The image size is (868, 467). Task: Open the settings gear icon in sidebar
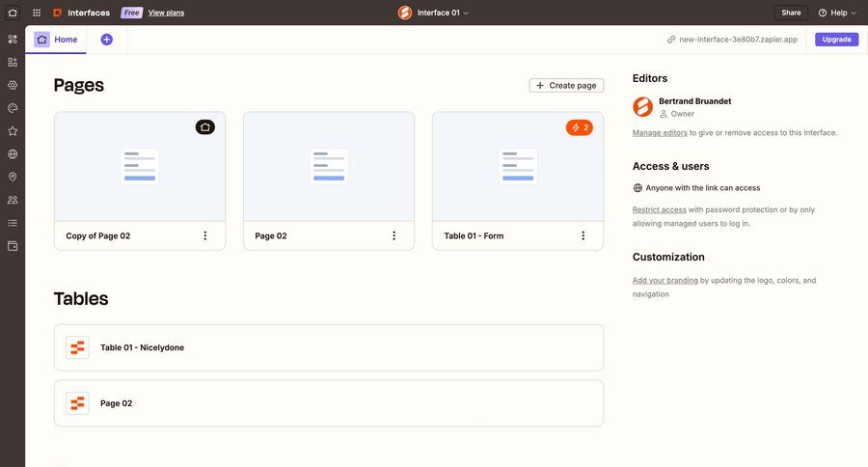tap(13, 85)
